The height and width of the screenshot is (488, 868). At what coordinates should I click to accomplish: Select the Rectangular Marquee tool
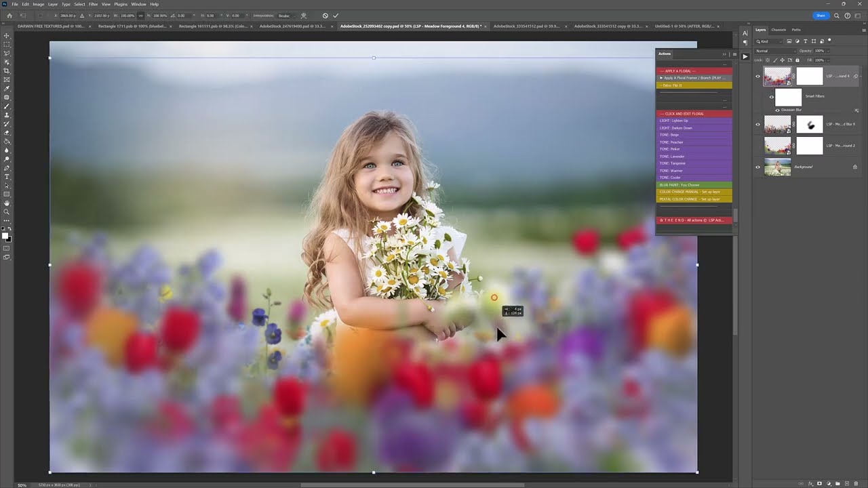click(7, 44)
